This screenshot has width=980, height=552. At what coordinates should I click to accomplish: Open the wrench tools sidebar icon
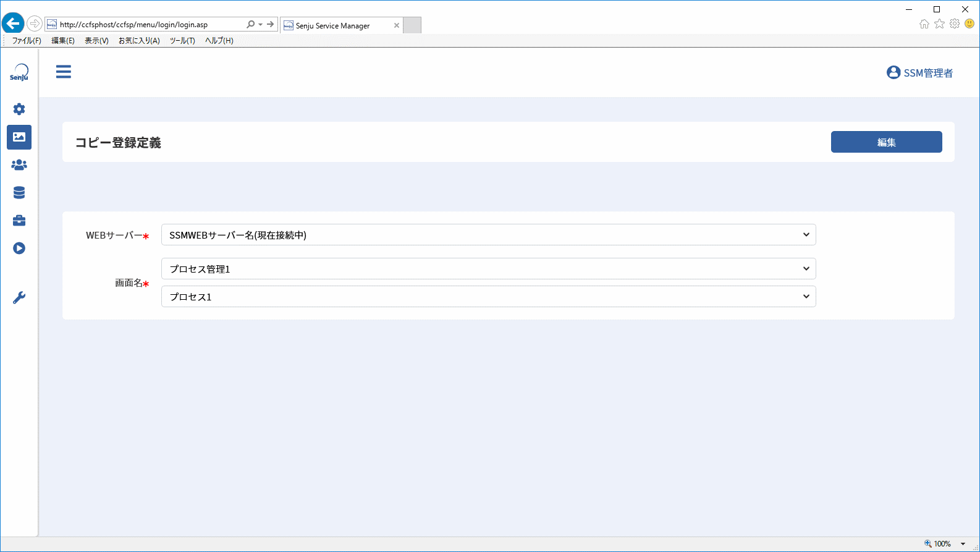(x=19, y=298)
